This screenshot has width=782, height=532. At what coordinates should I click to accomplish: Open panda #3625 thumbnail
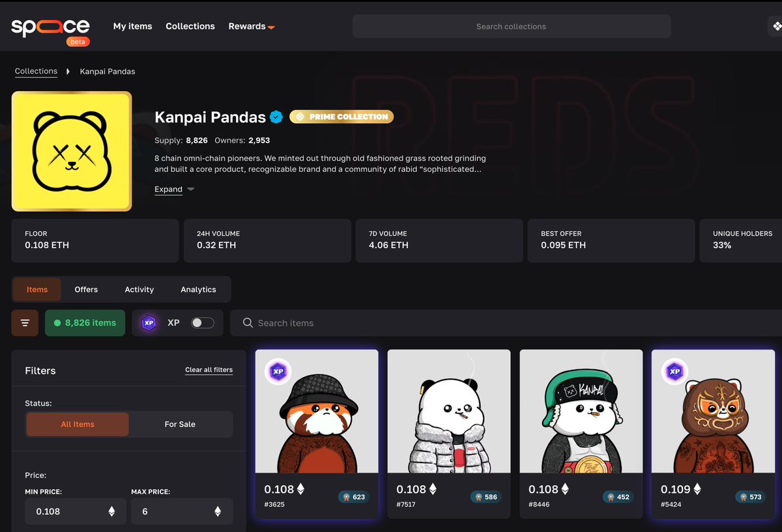coord(317,411)
